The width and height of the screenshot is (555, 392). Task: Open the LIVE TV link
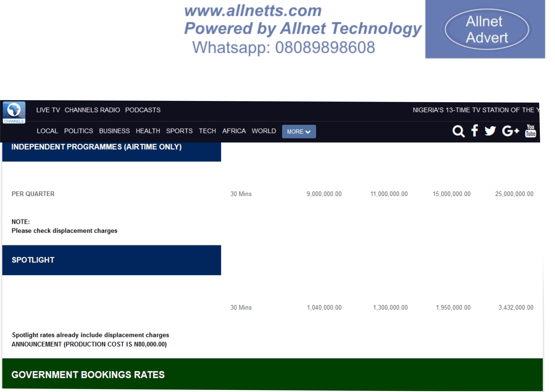[x=48, y=110]
